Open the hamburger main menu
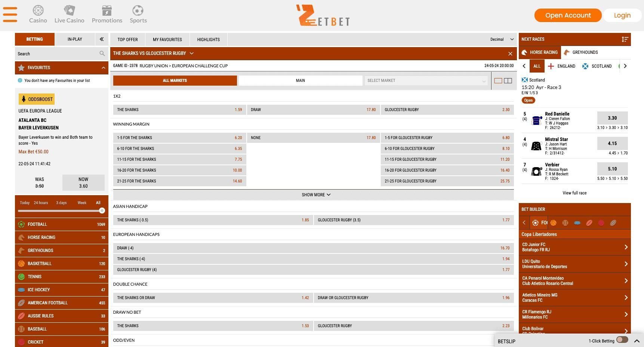644x347 pixels. (x=10, y=15)
